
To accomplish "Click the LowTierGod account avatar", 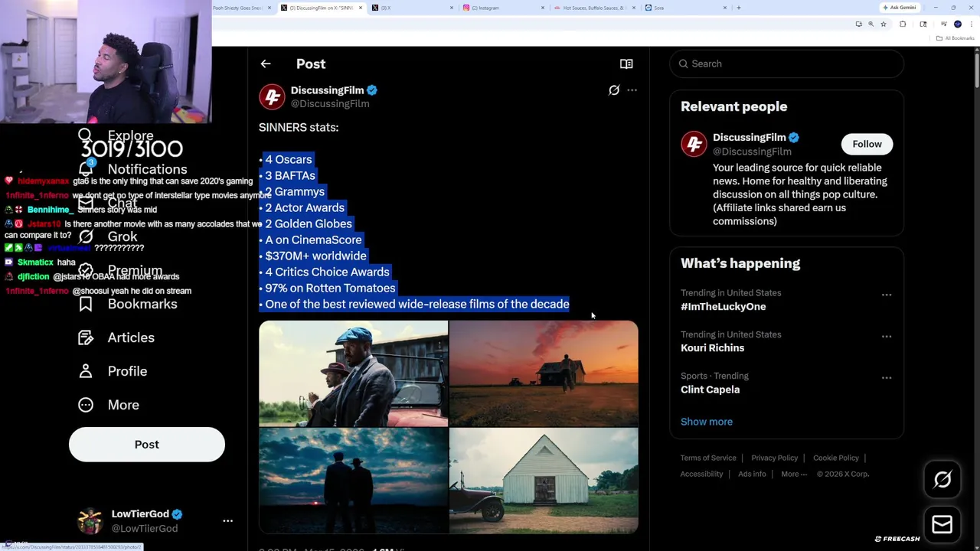I will 90,520.
